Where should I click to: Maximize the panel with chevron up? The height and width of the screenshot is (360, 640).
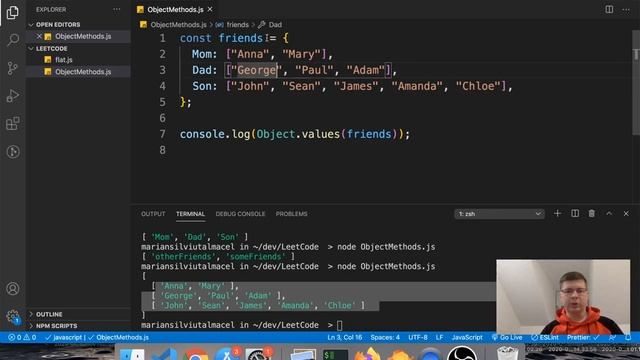tap(609, 213)
